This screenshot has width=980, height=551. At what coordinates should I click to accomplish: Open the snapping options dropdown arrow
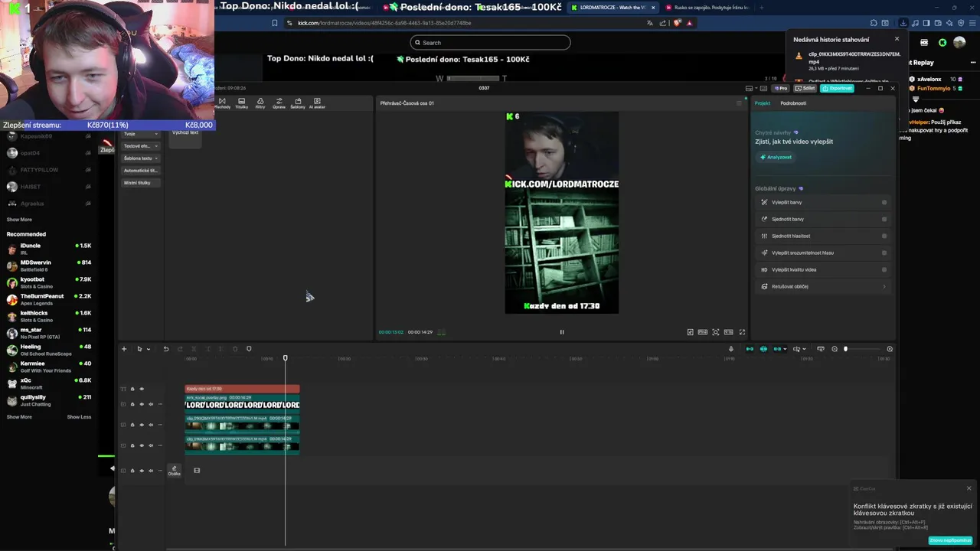tap(785, 349)
